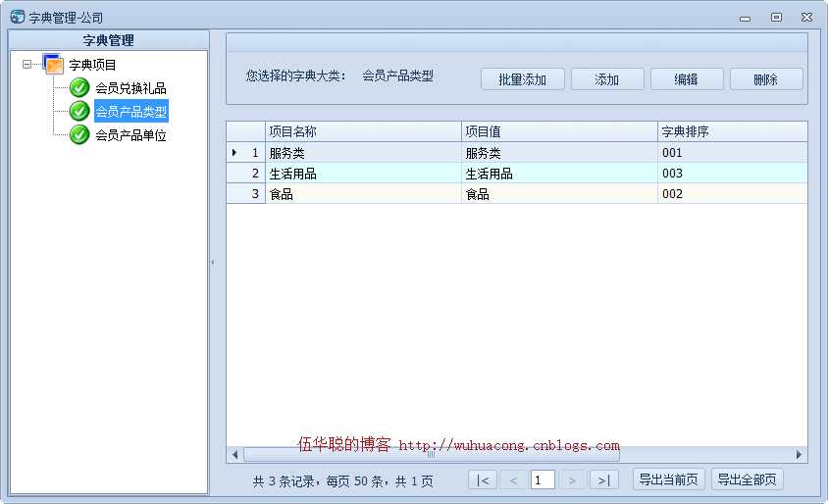Click the 服务类 cell in 项目值 column
The height and width of the screenshot is (504, 828).
[560, 153]
